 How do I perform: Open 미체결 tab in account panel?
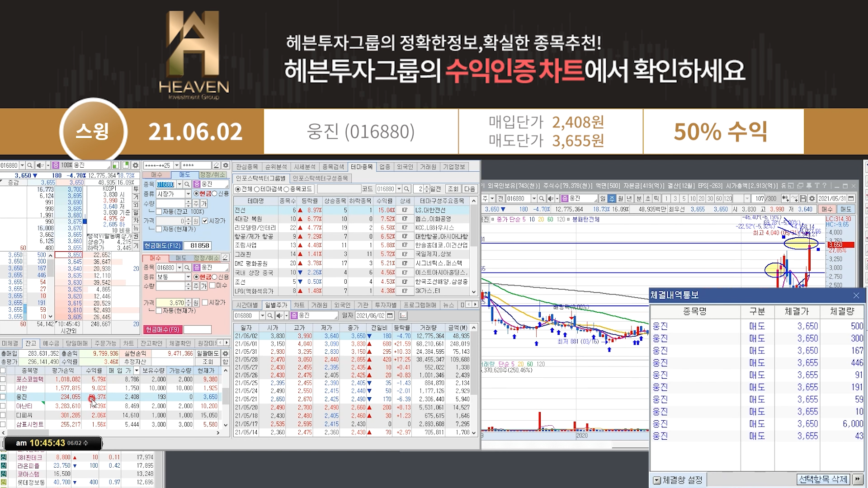tap(10, 343)
